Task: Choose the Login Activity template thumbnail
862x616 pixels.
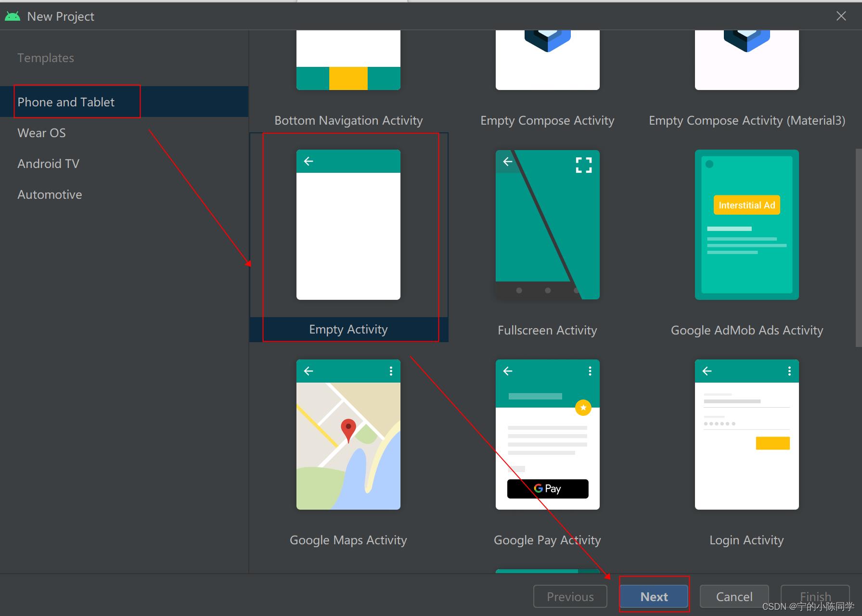Action: pyautogui.click(x=747, y=435)
